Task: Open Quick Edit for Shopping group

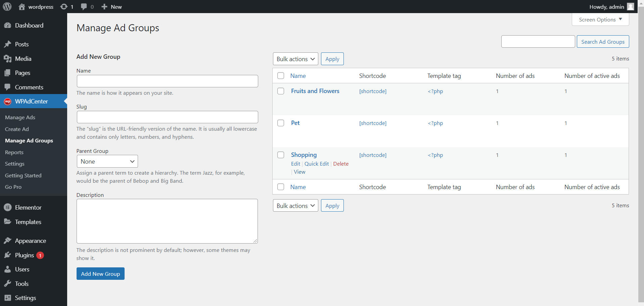Action: [x=317, y=164]
